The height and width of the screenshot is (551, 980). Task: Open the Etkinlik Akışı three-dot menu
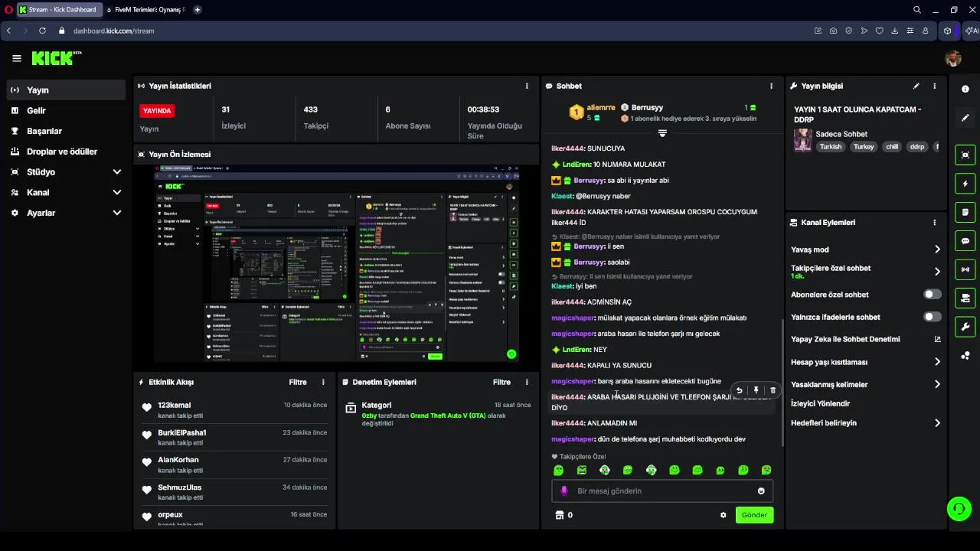click(x=323, y=382)
